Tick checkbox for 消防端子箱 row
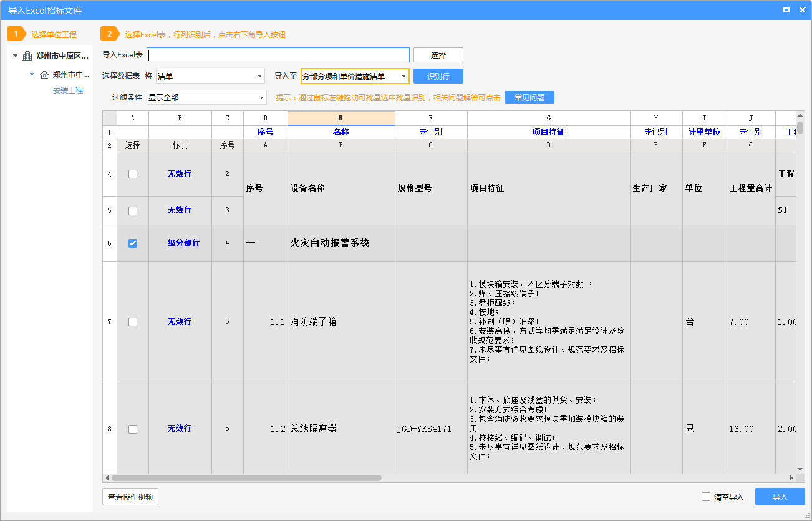Screen dimensions: 812x521 coord(133,322)
